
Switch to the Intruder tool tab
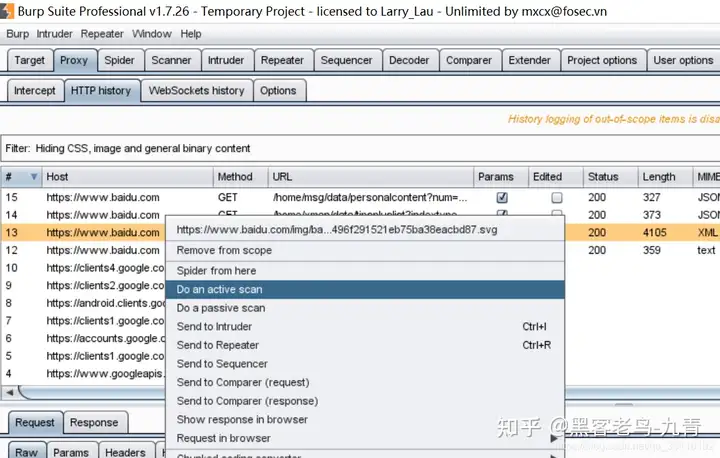(226, 60)
